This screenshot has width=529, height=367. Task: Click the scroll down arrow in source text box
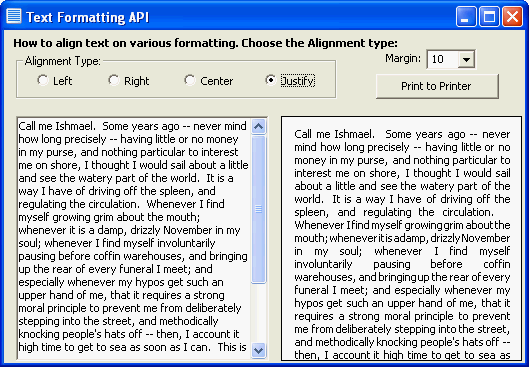[258, 350]
